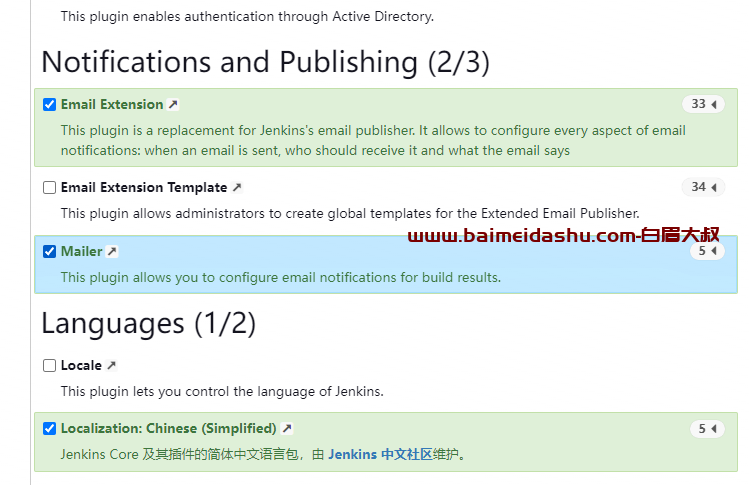Click the Mailer plugin name
749x485 pixels.
click(82, 251)
